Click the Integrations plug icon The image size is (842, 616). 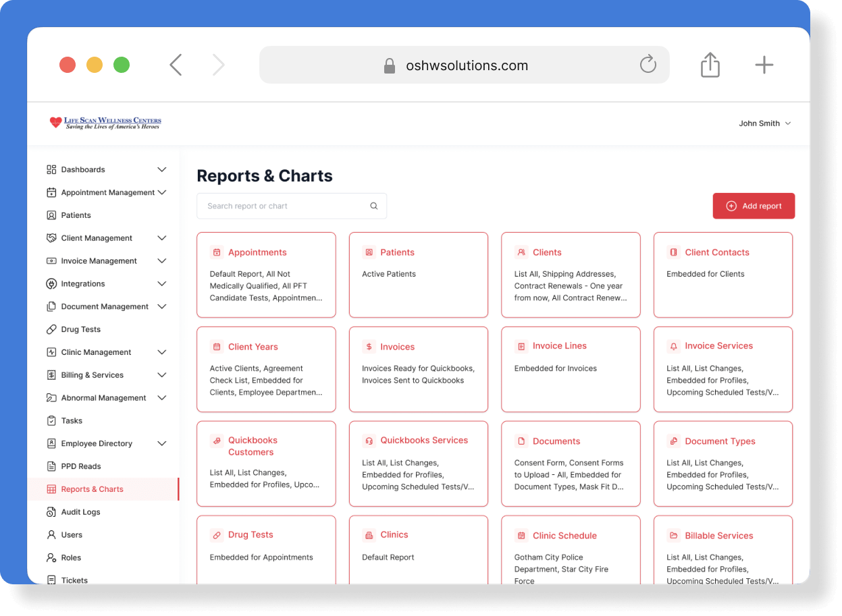pos(51,283)
